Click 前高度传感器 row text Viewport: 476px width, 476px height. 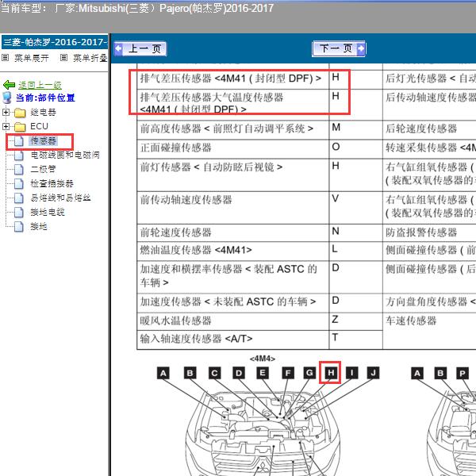click(x=226, y=129)
